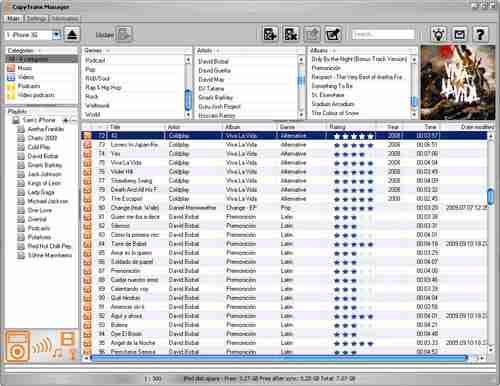The height and width of the screenshot is (386, 500).
Task: Open the Charts 2009 playlist
Action: point(42,138)
